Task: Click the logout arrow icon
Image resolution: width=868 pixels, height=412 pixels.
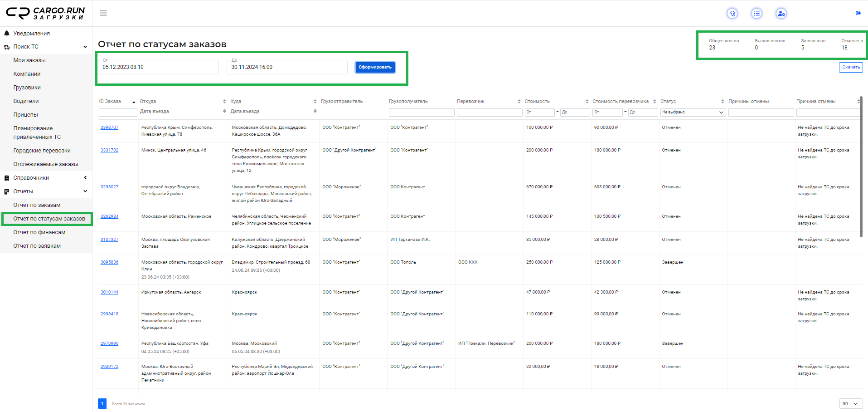Action: pos(858,13)
